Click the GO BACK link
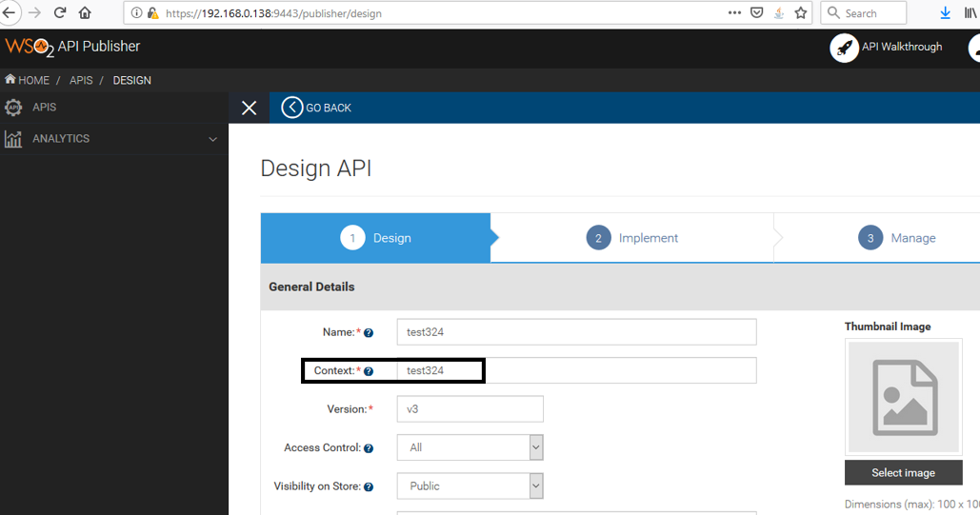Image resolution: width=980 pixels, height=515 pixels. (317, 108)
